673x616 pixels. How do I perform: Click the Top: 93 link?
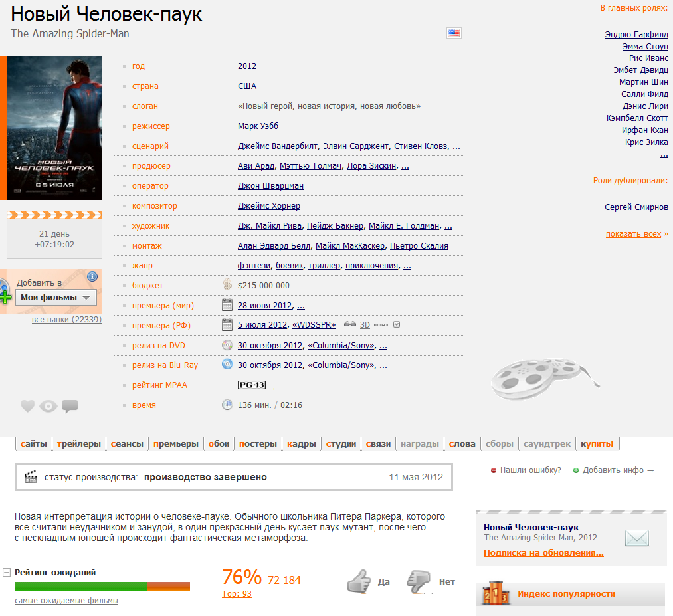click(x=237, y=594)
